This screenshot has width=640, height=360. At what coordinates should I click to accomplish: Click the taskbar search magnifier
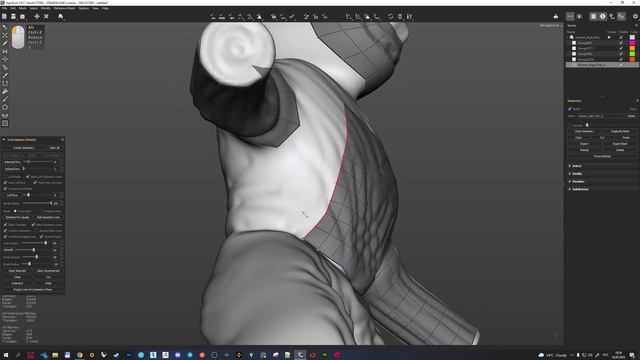point(18,355)
